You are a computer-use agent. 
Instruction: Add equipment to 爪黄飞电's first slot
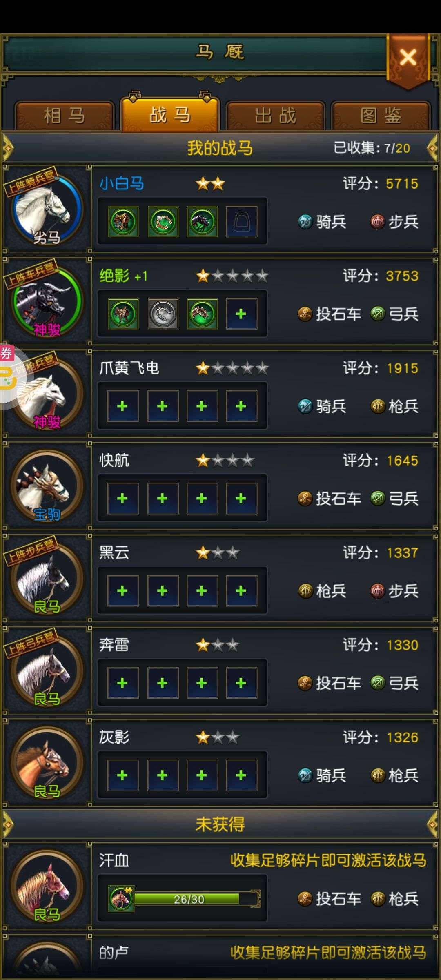click(123, 406)
